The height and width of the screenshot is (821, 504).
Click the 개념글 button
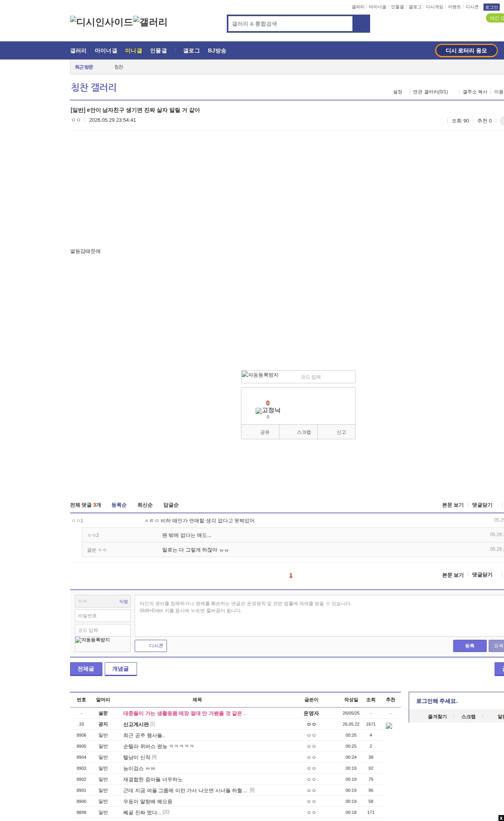click(x=120, y=669)
